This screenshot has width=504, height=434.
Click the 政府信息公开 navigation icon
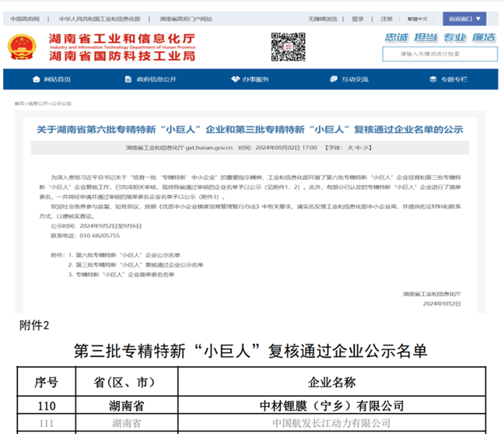(x=129, y=79)
